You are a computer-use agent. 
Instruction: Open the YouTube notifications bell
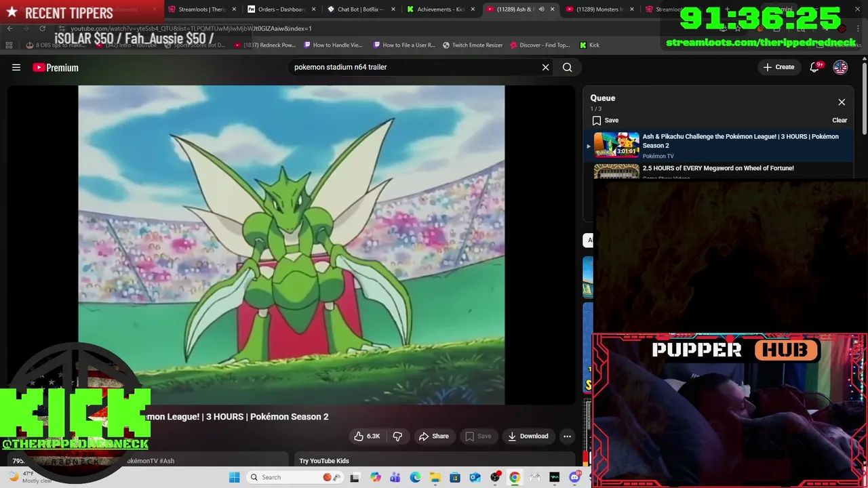click(815, 67)
